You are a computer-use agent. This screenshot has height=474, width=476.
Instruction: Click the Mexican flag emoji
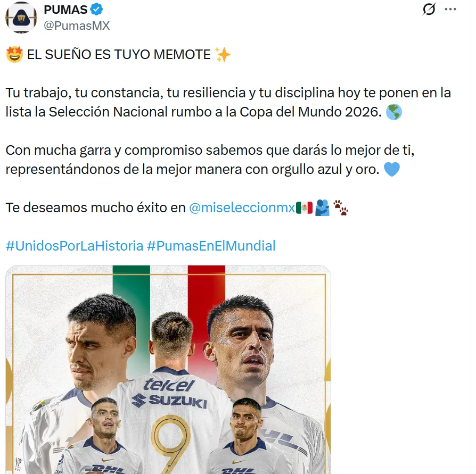[x=304, y=207]
